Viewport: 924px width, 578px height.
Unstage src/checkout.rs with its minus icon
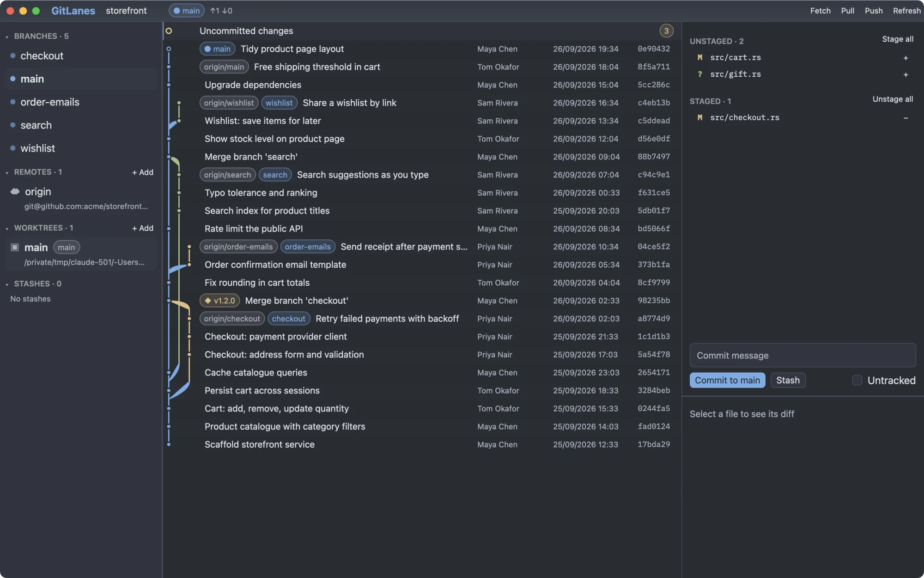(x=906, y=118)
